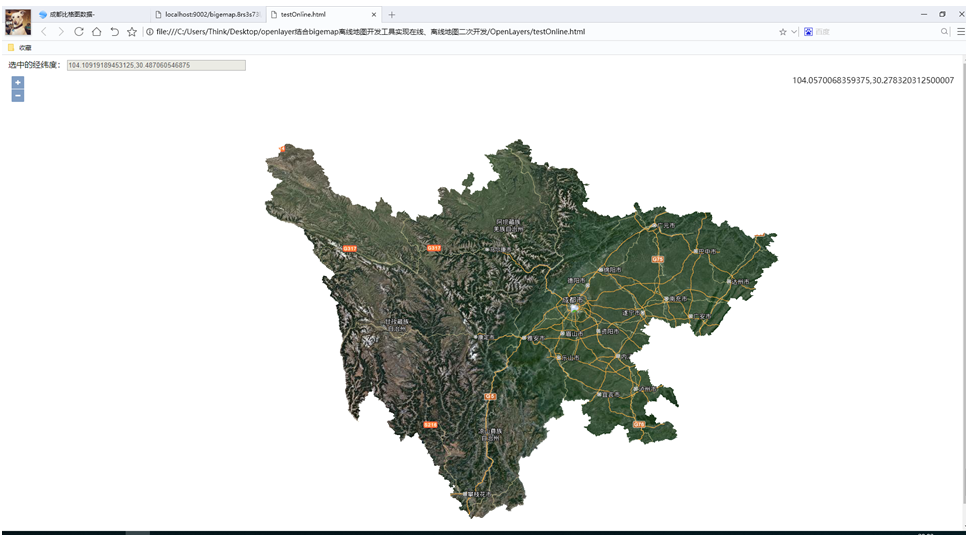Open a new tab with plus button

tap(392, 15)
